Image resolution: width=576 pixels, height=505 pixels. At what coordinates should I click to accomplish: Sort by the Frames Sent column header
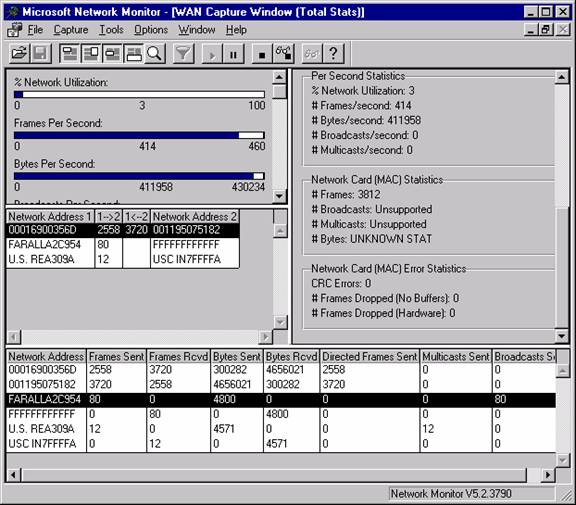point(116,356)
